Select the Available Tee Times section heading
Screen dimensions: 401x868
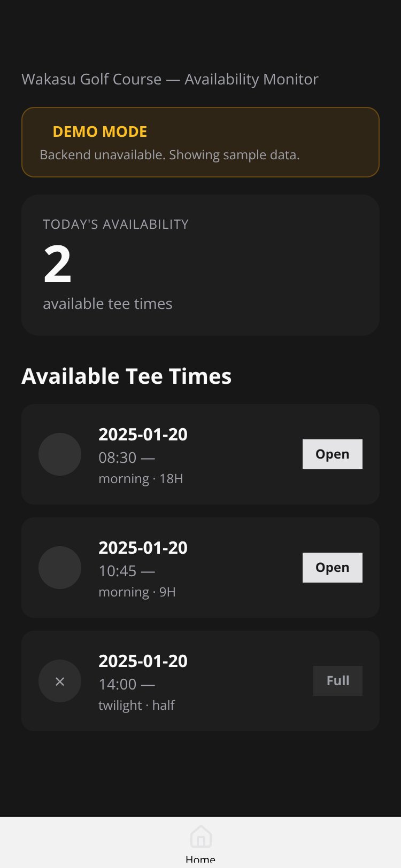pos(127,376)
